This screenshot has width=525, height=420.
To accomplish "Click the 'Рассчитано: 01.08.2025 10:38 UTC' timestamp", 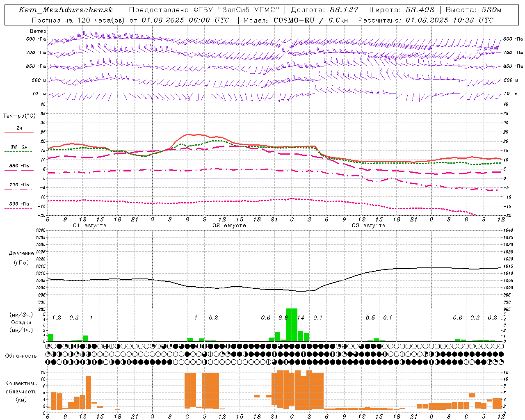I will coord(426,20).
